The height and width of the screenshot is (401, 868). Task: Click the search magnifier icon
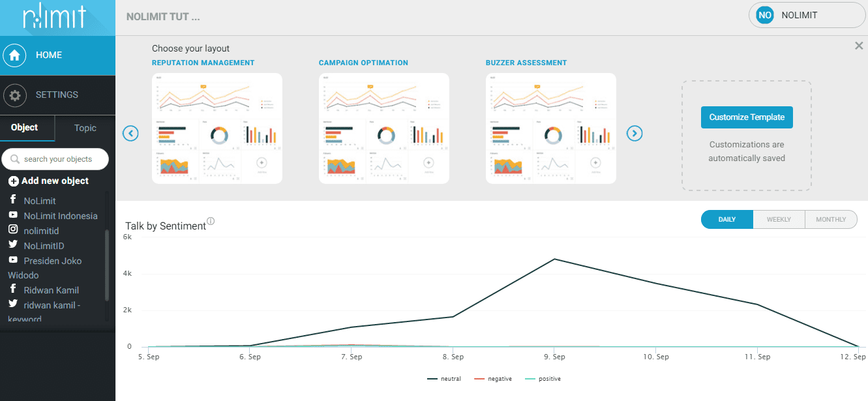[15, 159]
